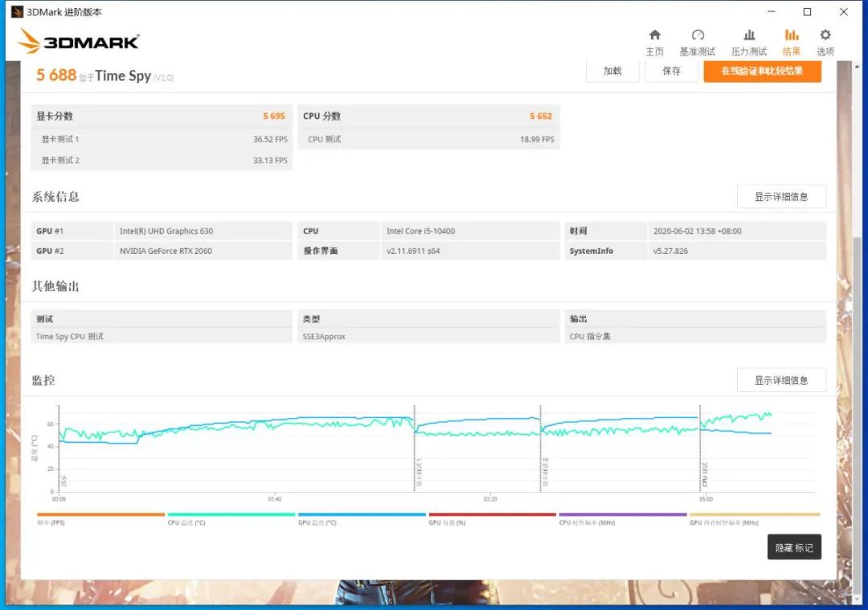Click the orange 在线验证和比较结果 button
This screenshot has height=610, width=868.
762,71
